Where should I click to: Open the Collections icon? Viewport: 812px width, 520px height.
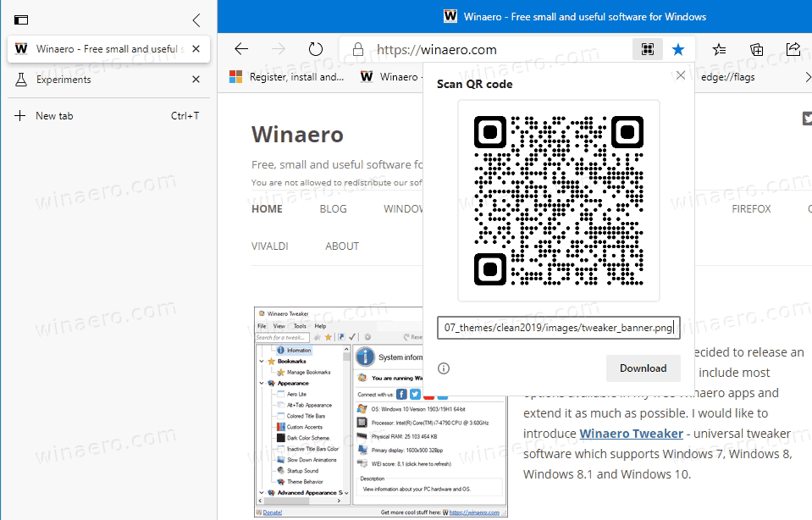pyautogui.click(x=757, y=49)
